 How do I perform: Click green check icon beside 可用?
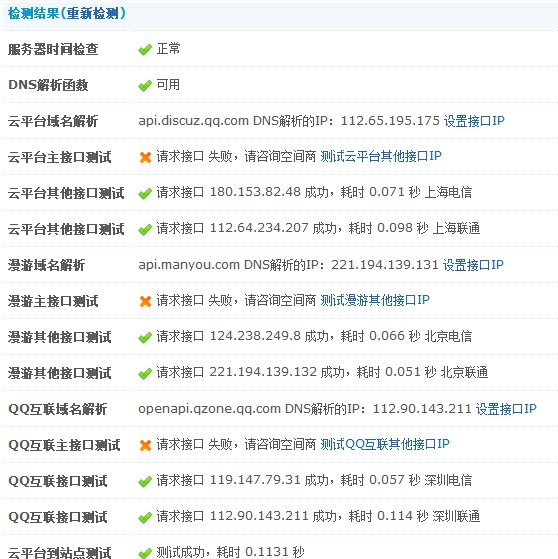[145, 86]
